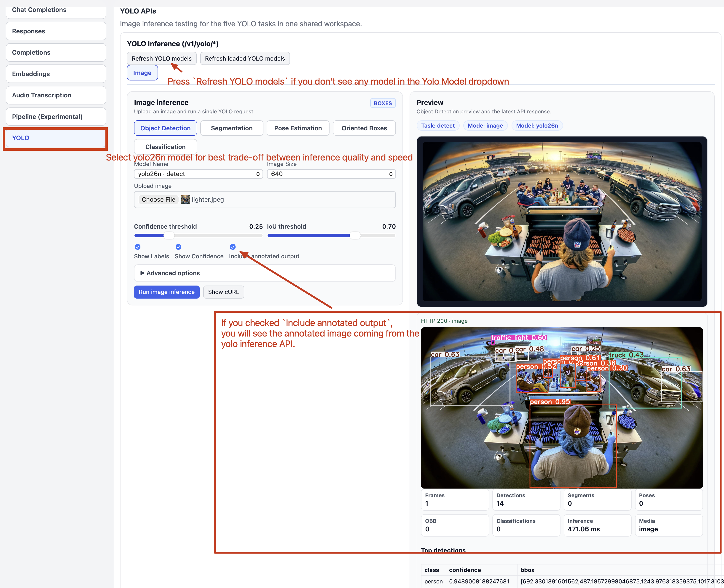
Task: Select the Pose Estimation task
Action: point(298,128)
